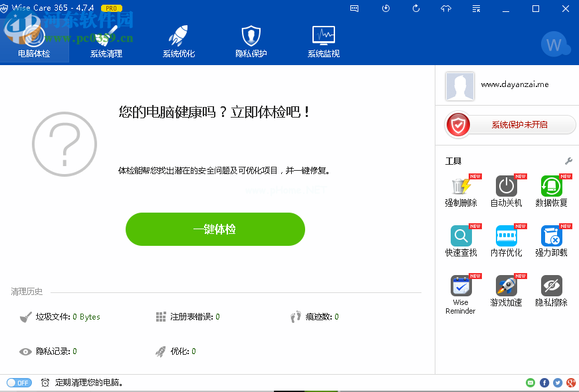Viewport: 579px width, 392px height.
Task: Toggle the scheduled cleanup OFF switch
Action: [x=19, y=383]
